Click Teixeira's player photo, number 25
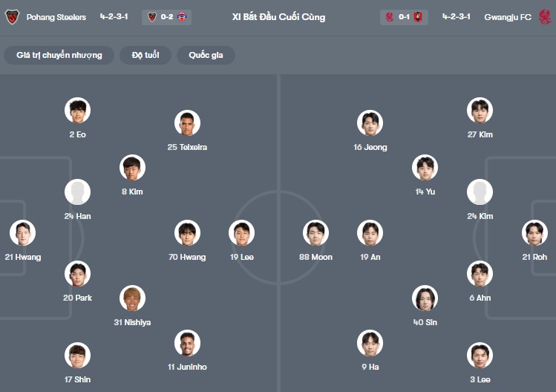This screenshot has width=556, height=392. tap(187, 123)
